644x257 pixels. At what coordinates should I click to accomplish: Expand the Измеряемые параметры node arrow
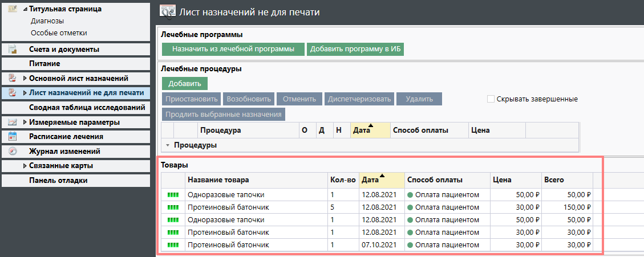(25, 123)
